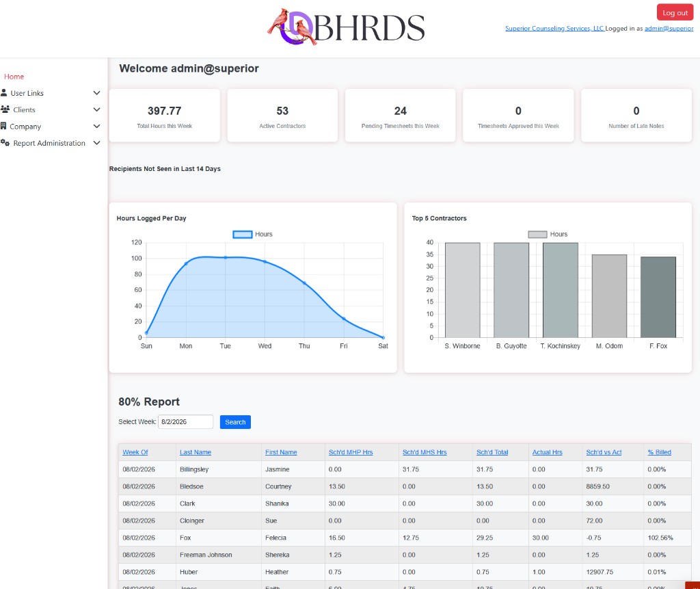The image size is (700, 589).
Task: Click Bledsoe in the Last Name column
Action: click(x=191, y=486)
